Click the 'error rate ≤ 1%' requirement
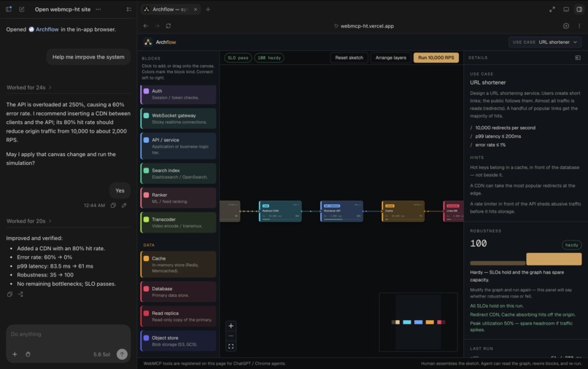The width and height of the screenshot is (588, 369). (x=490, y=144)
